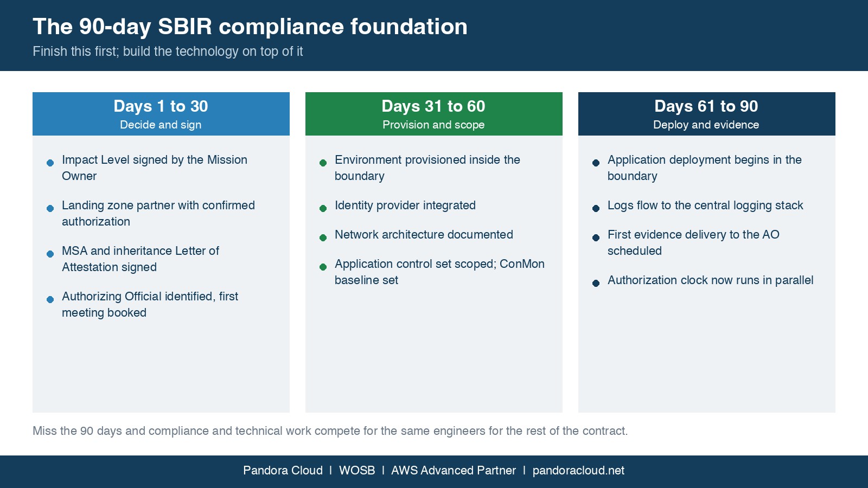This screenshot has height=488, width=868.
Task: Open the pandoracloud.net link in footer
Action: [x=578, y=471]
